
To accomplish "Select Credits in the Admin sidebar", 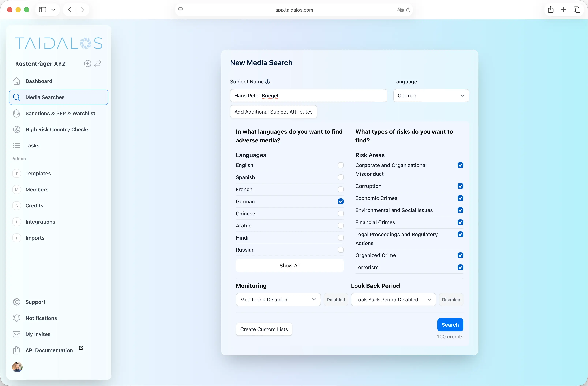I will [x=34, y=205].
